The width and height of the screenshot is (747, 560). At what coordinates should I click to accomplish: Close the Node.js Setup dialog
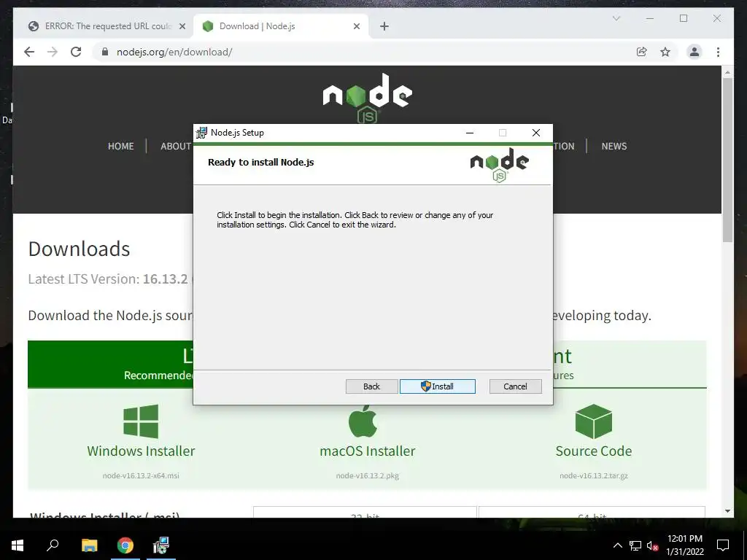pyautogui.click(x=536, y=133)
